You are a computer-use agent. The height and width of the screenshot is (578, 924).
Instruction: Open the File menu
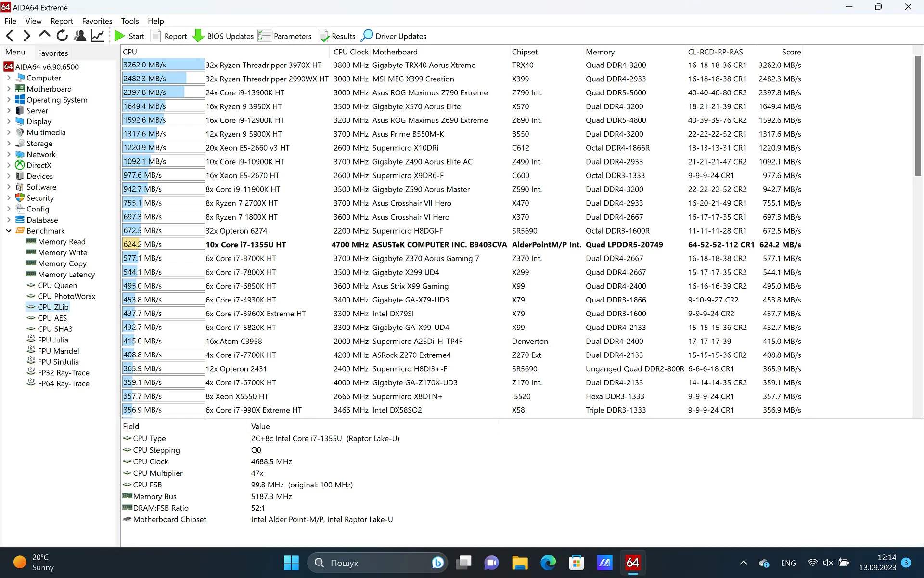(x=10, y=21)
